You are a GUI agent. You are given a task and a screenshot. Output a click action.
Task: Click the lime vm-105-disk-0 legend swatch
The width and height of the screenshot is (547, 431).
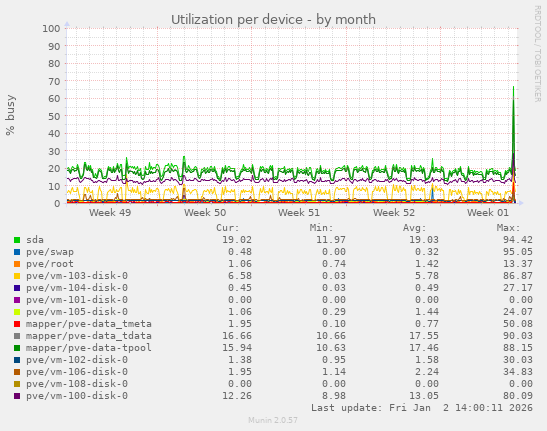pos(17,312)
